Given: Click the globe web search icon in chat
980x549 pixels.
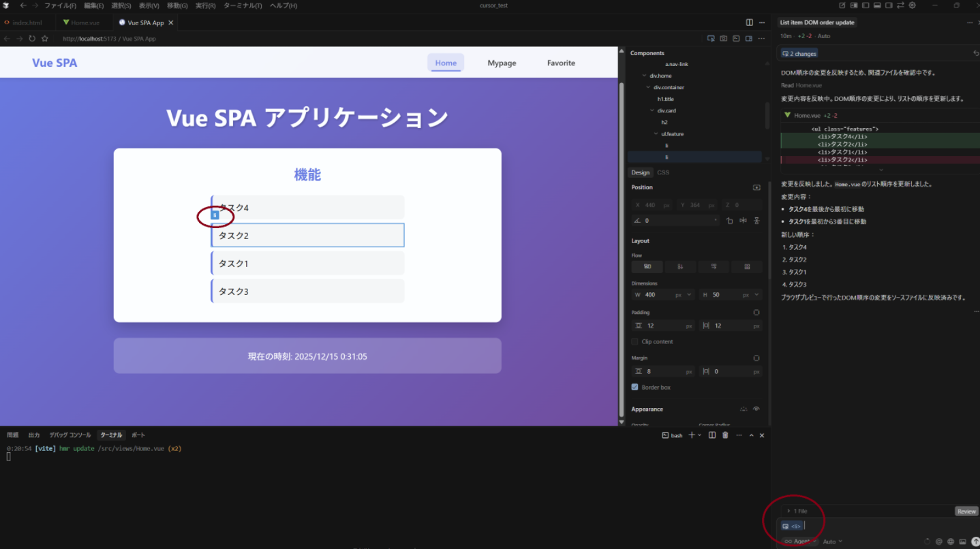Looking at the screenshot, I should pos(951,542).
